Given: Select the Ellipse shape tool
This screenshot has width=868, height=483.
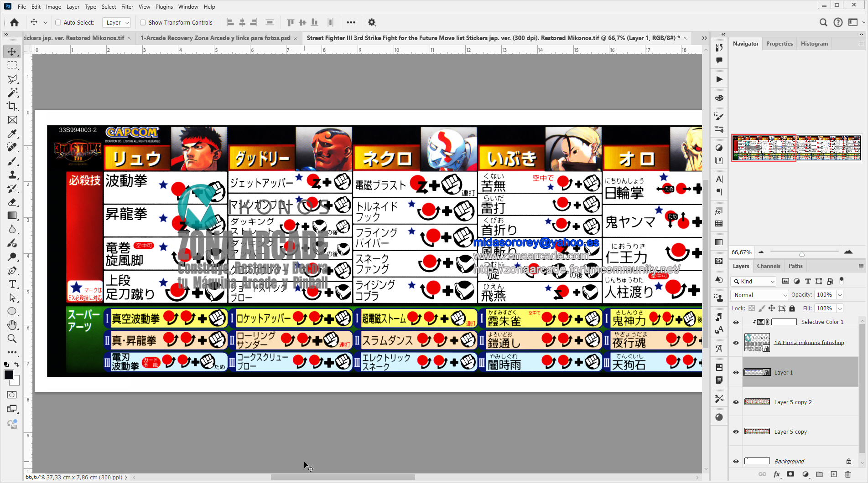Looking at the screenshot, I should tap(12, 311).
